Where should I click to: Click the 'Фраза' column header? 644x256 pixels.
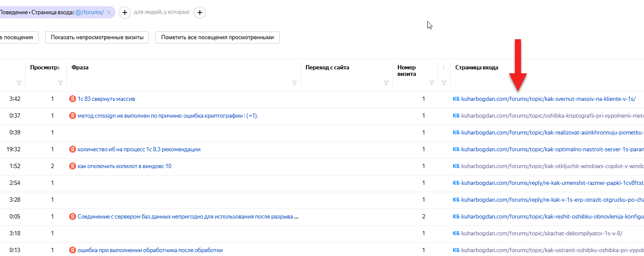pyautogui.click(x=80, y=68)
